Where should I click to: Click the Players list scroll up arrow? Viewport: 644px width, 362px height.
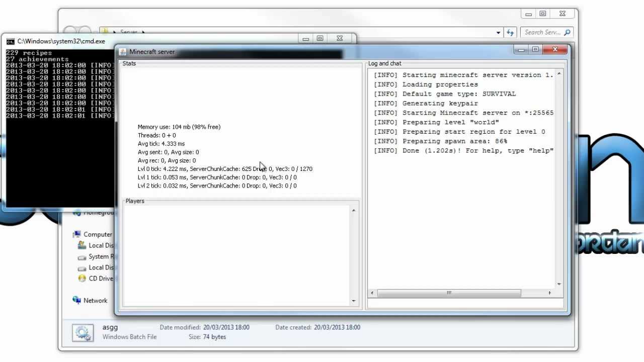click(354, 210)
